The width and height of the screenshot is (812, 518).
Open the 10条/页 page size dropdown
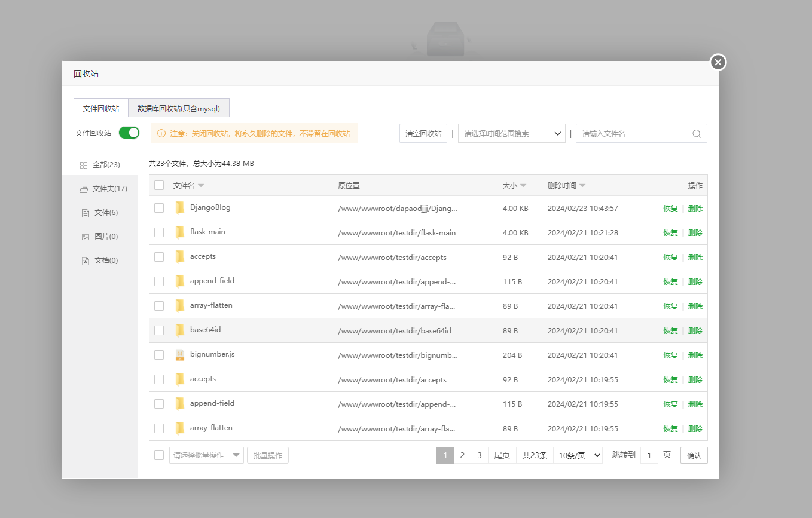[578, 455]
